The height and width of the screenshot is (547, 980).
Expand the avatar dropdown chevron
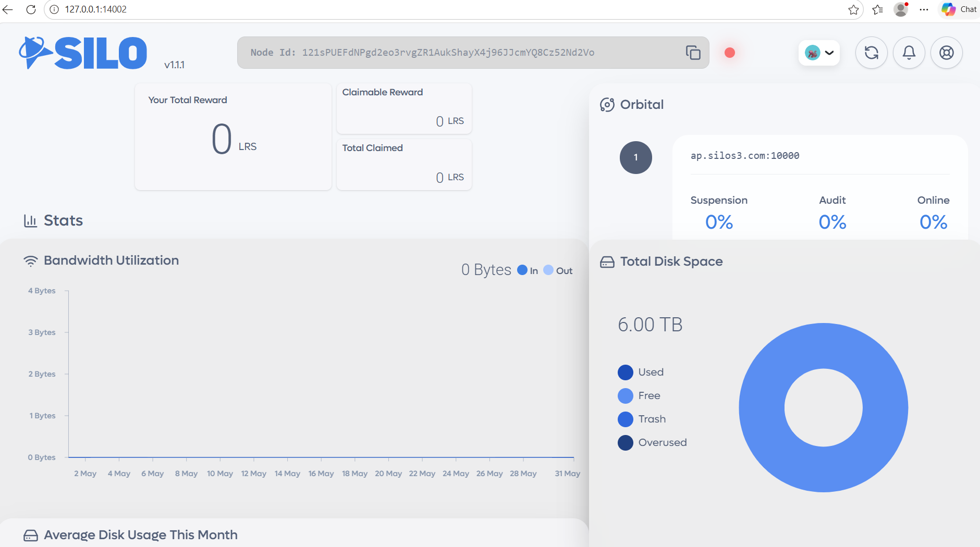(829, 53)
